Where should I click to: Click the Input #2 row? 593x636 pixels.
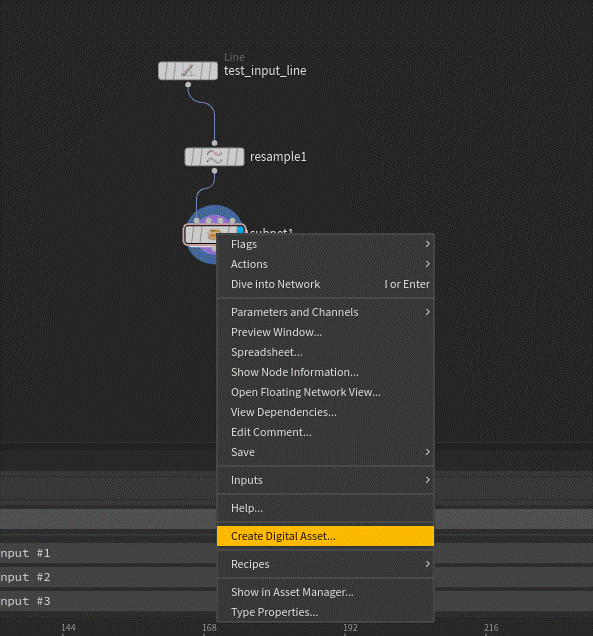click(x=108, y=577)
